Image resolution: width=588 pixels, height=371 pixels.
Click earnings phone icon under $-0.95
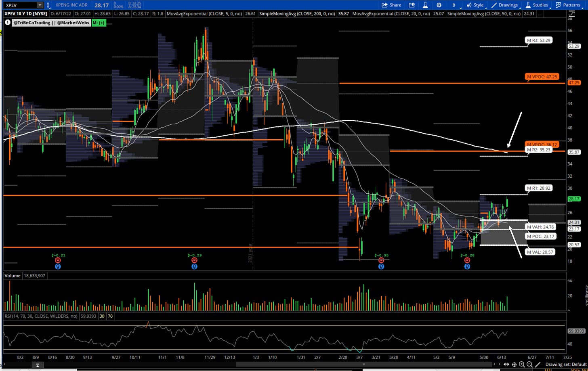coord(381,260)
